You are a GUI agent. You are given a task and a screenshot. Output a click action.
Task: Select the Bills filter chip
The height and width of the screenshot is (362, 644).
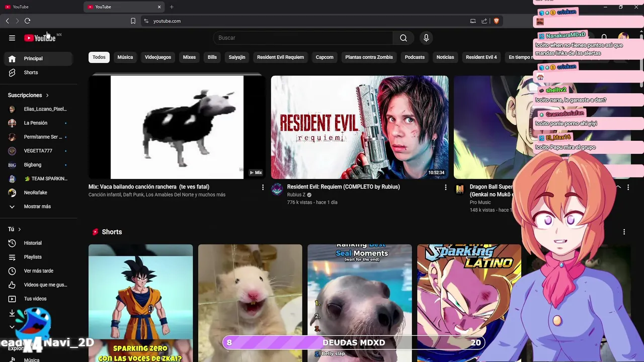point(212,57)
